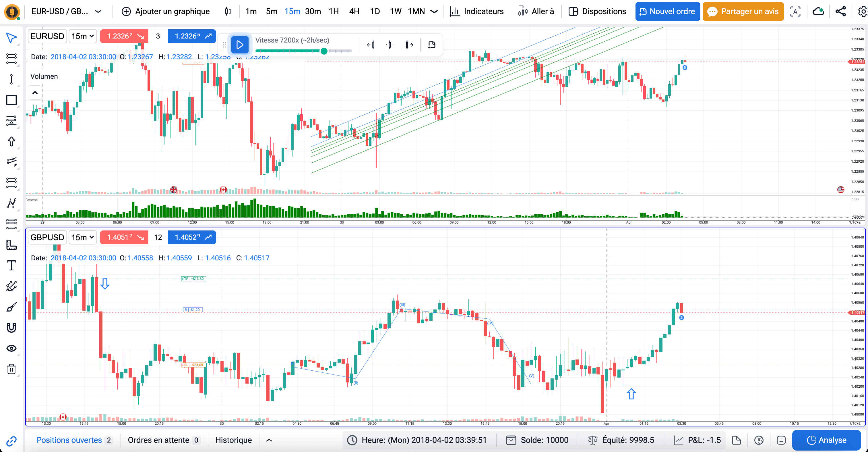This screenshot has width=868, height=452.
Task: Select the Rectangle drawing tool
Action: 12,100
